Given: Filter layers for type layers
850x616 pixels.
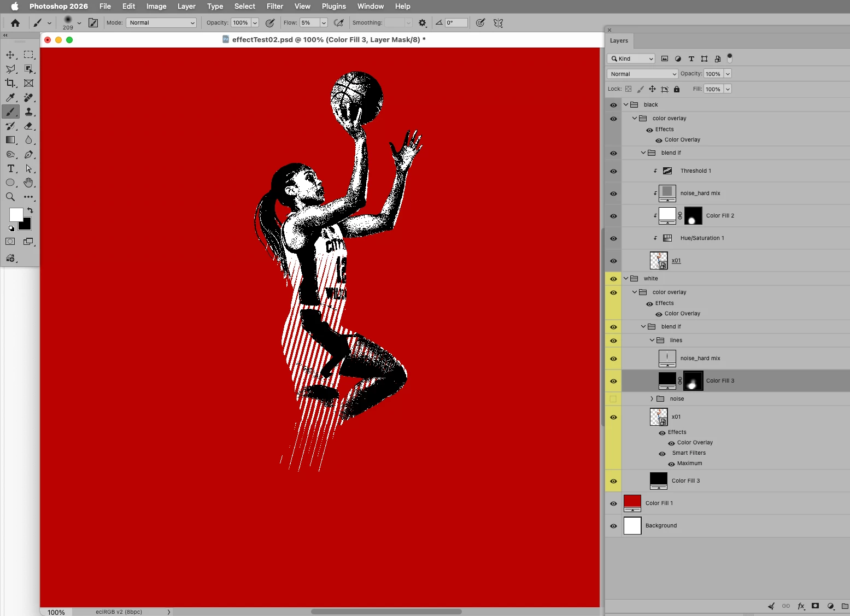Looking at the screenshot, I should (x=691, y=58).
